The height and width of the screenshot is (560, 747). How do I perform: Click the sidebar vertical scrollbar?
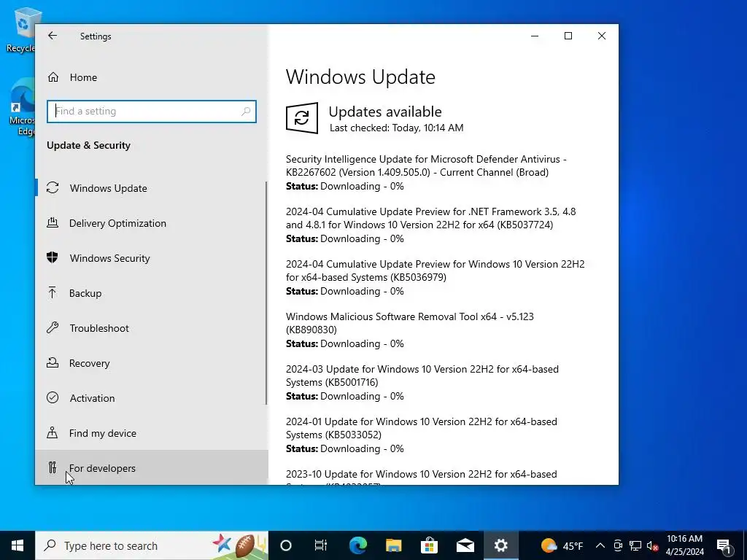tap(266, 293)
